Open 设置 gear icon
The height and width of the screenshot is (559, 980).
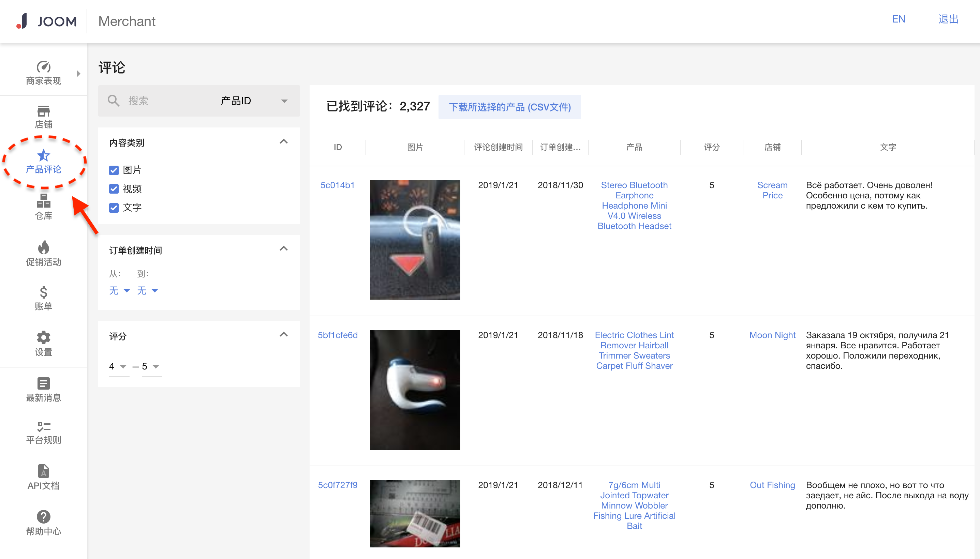tap(43, 337)
